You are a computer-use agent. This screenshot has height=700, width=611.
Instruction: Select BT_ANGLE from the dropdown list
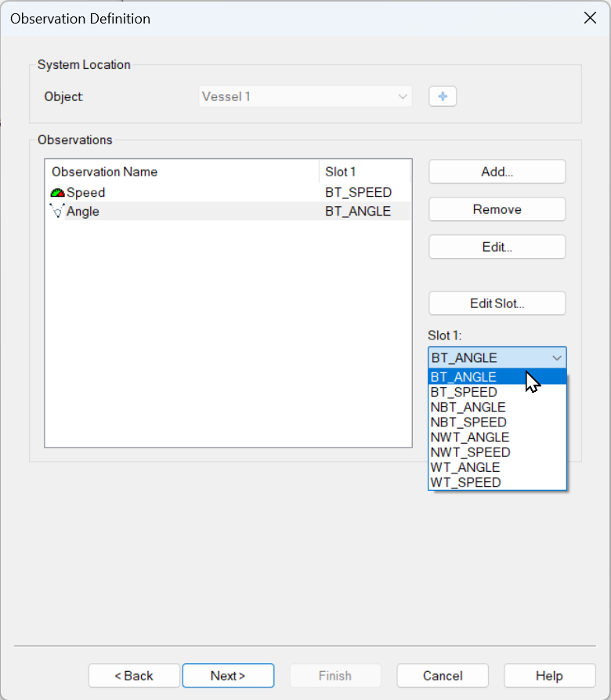tap(463, 377)
